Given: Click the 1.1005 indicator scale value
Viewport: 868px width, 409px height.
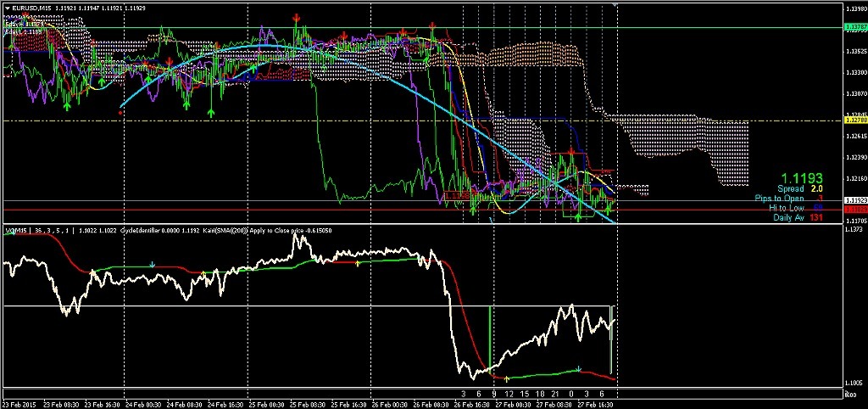Looking at the screenshot, I should 854,383.
